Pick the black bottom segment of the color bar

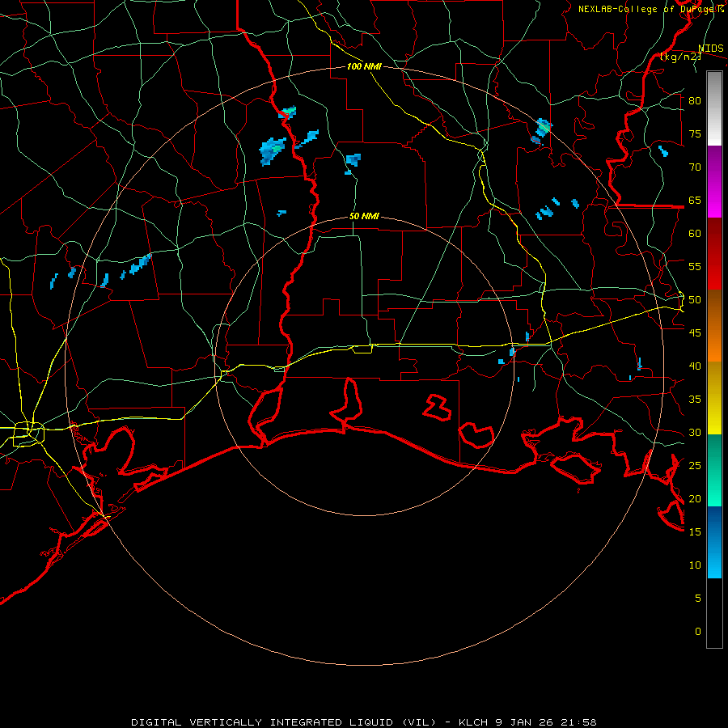click(x=714, y=613)
